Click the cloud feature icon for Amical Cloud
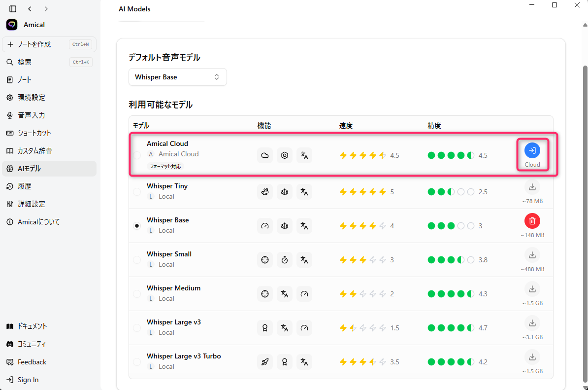 [x=265, y=156]
